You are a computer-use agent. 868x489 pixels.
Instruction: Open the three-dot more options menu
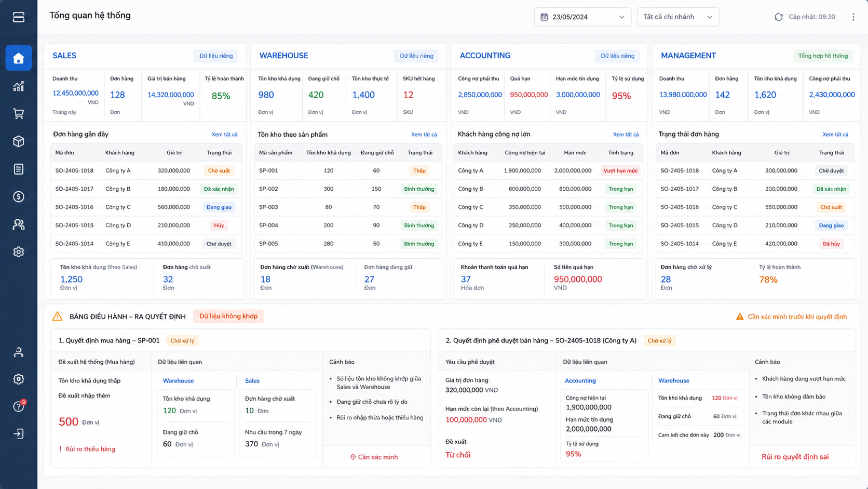(853, 17)
